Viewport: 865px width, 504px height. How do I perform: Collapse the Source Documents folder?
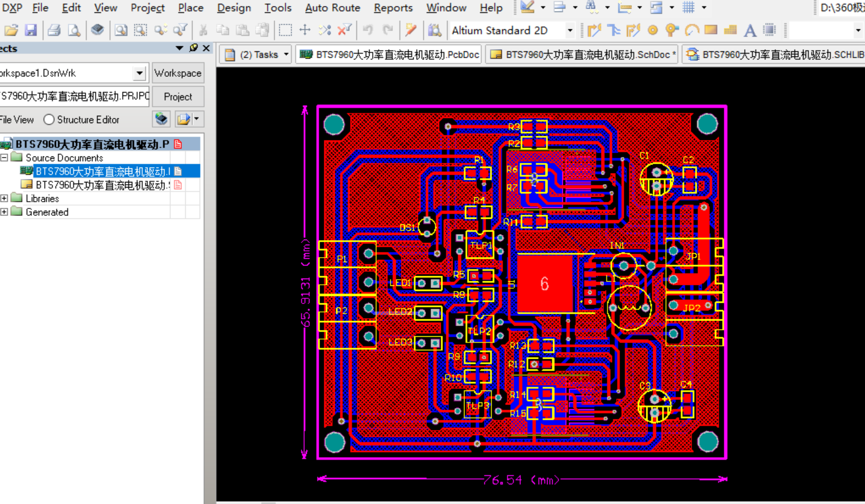tap(5, 158)
